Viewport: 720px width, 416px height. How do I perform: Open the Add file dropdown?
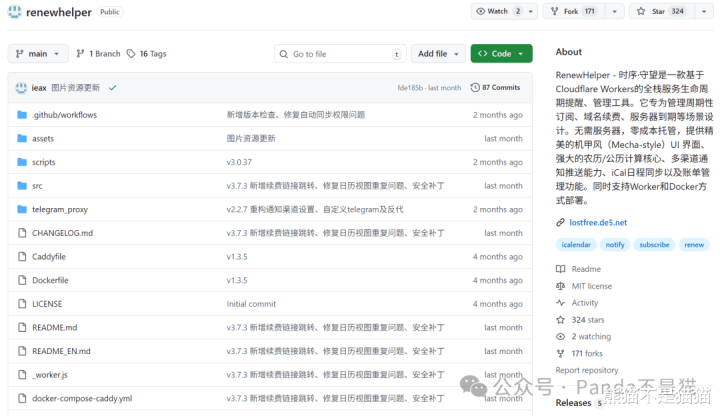point(438,54)
